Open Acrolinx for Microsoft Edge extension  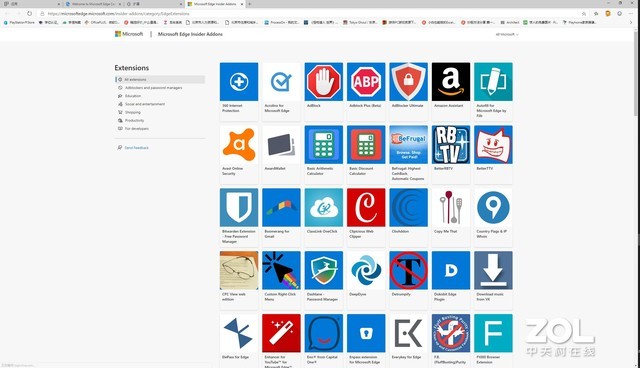(281, 91)
